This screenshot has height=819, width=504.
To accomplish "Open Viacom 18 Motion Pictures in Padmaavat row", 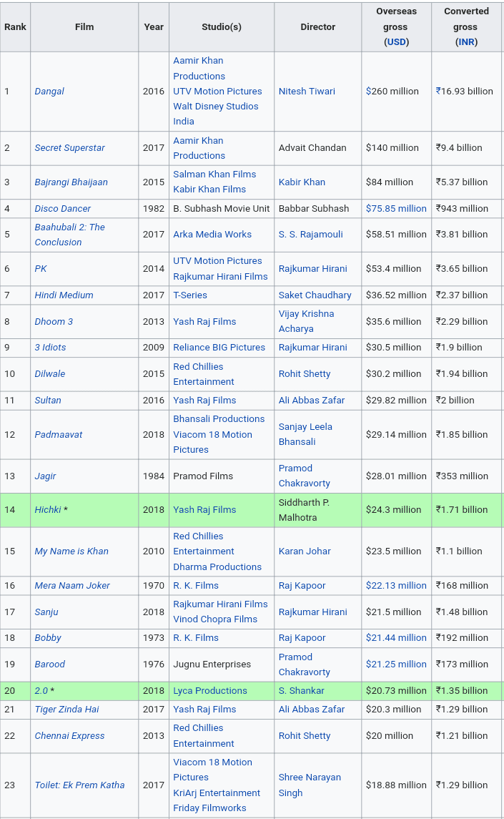I will pyautogui.click(x=212, y=442).
